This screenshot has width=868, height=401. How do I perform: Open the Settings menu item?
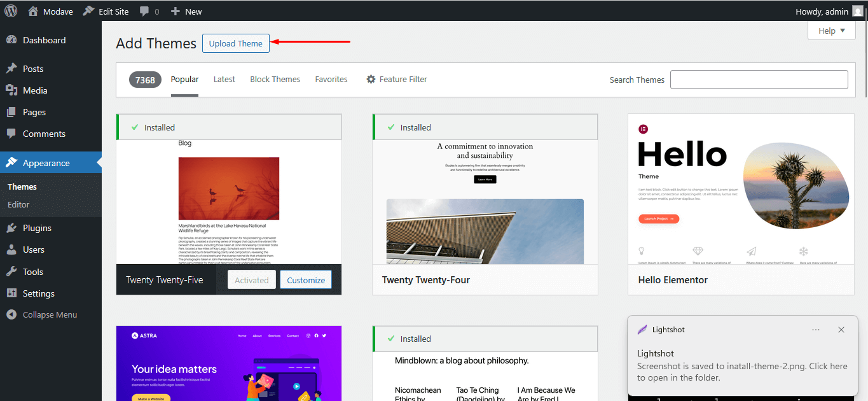(x=51, y=293)
